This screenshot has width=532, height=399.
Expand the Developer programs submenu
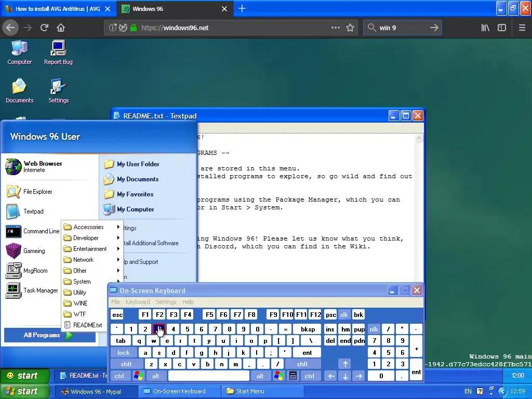[x=92, y=238]
